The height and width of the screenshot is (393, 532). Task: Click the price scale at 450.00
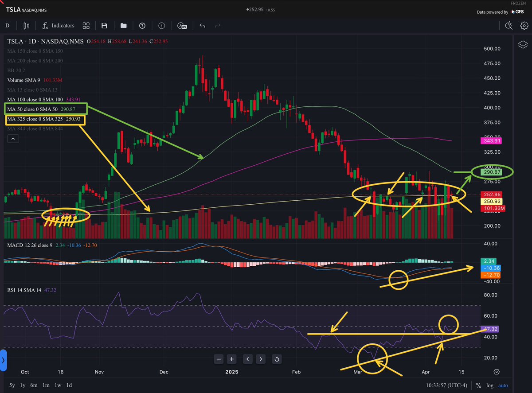(x=493, y=78)
